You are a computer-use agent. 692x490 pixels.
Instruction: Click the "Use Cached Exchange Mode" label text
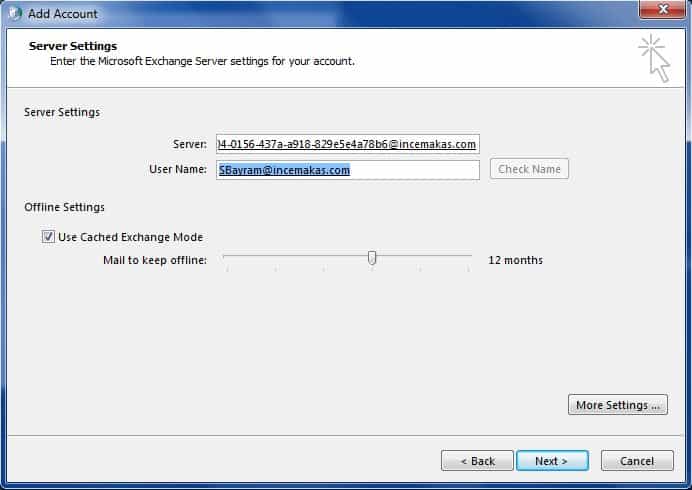click(130, 237)
